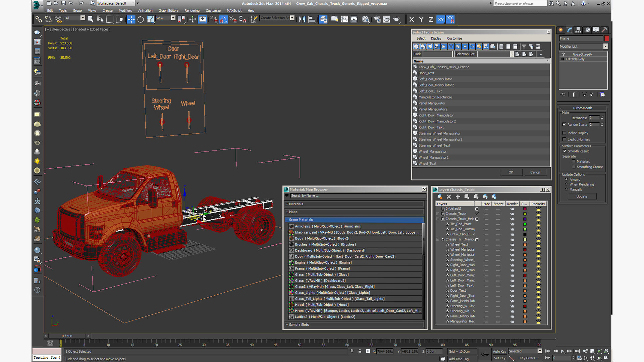This screenshot has height=362, width=644.
Task: Create new layer icon in Layer dialog
Action: coord(439,197)
